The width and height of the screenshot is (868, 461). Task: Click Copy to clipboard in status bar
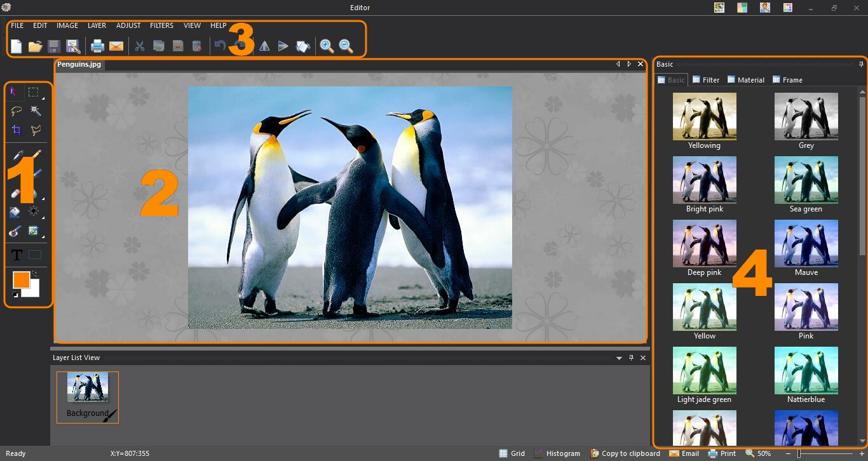coord(625,453)
